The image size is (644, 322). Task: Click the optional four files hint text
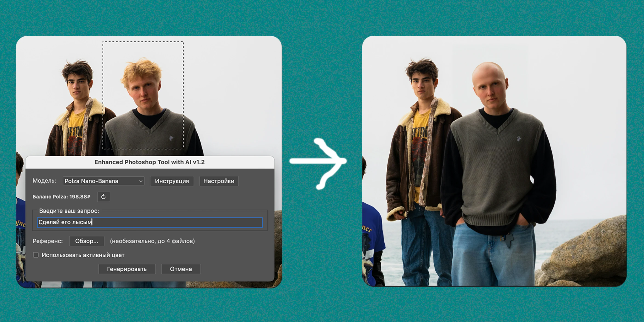point(152,241)
